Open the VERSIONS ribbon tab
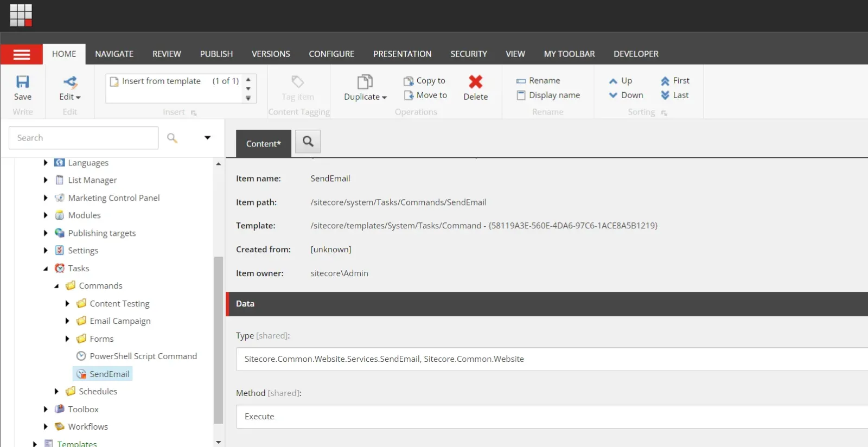 [x=271, y=54]
